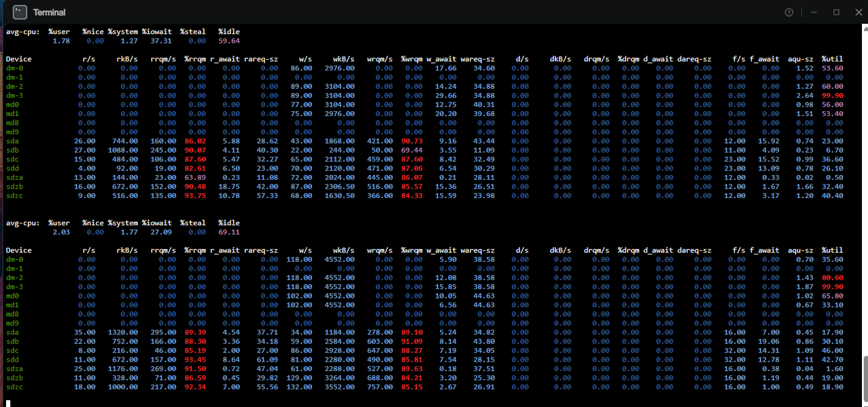Select the wkB/s value 1630.50
868x407 pixels.
tap(339, 196)
